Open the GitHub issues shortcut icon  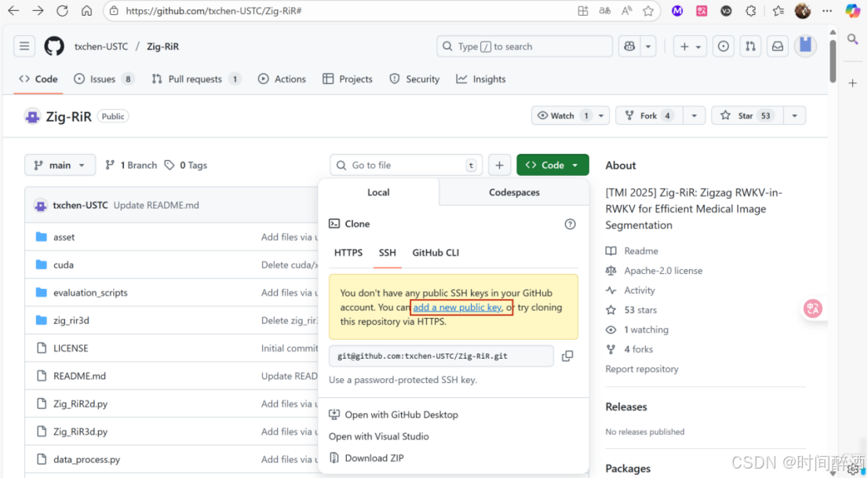coord(723,46)
